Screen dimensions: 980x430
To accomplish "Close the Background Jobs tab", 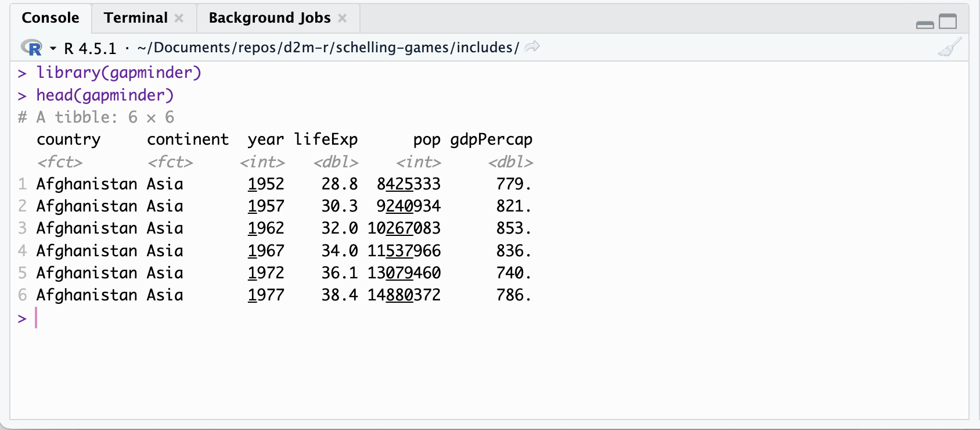I will point(343,18).
